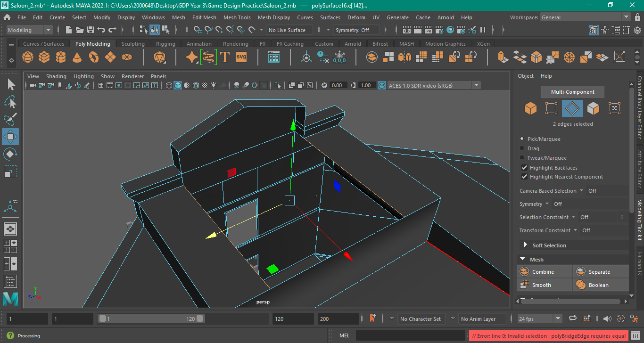Click inside the MEL command input field
Image resolution: width=644 pixels, height=343 pixels.
[410, 335]
